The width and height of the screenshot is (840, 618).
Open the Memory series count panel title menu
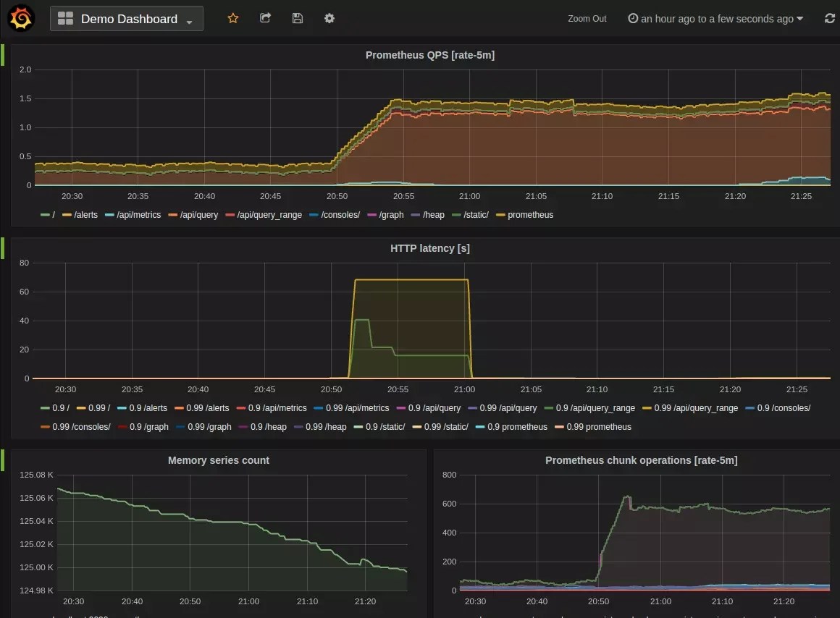218,460
